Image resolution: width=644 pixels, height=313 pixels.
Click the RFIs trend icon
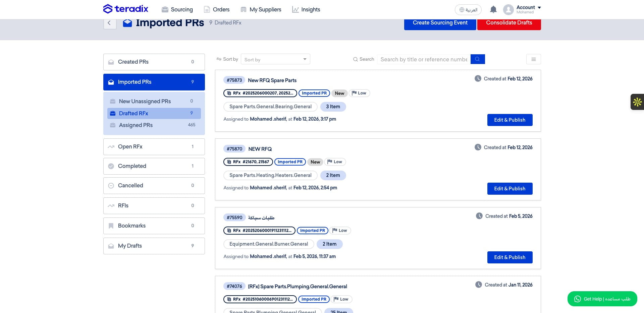[x=111, y=206]
